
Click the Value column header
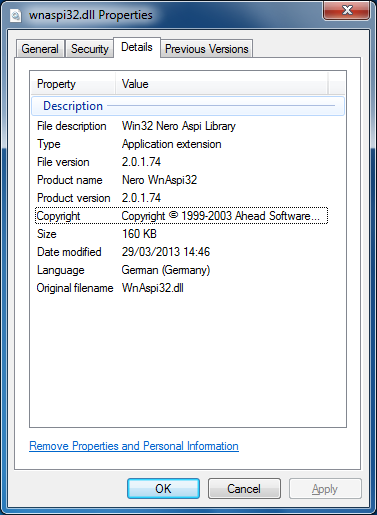click(222, 84)
